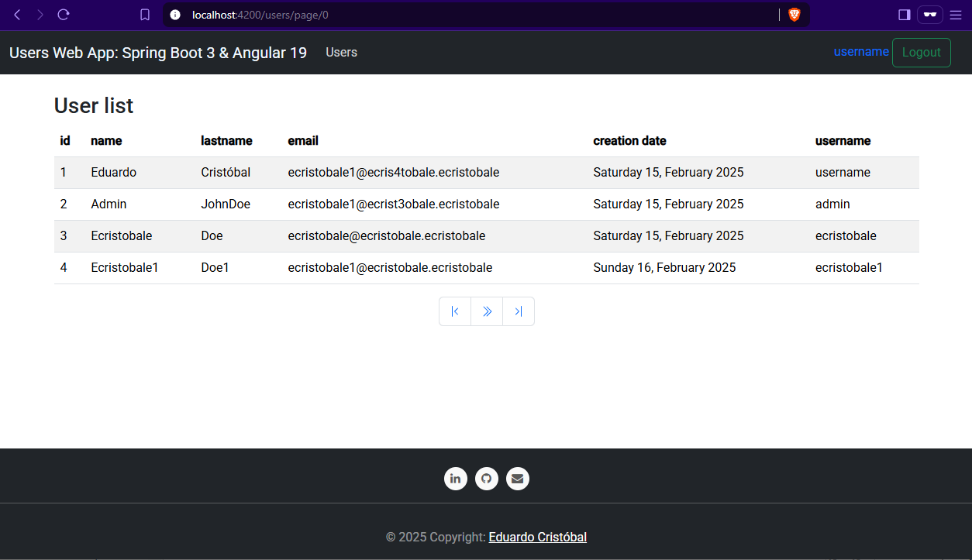Toggle the browser sidebar panel
Screen dimensions: 972x560
[x=904, y=15]
